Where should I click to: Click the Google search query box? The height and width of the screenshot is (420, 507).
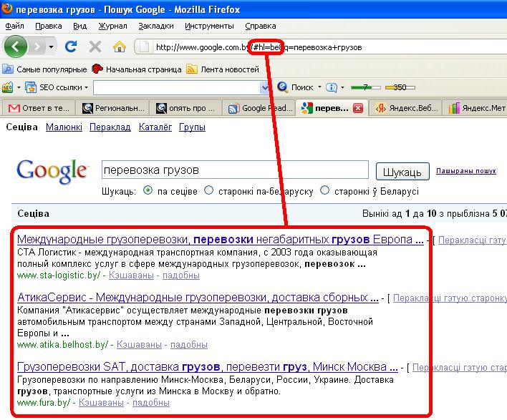point(235,170)
